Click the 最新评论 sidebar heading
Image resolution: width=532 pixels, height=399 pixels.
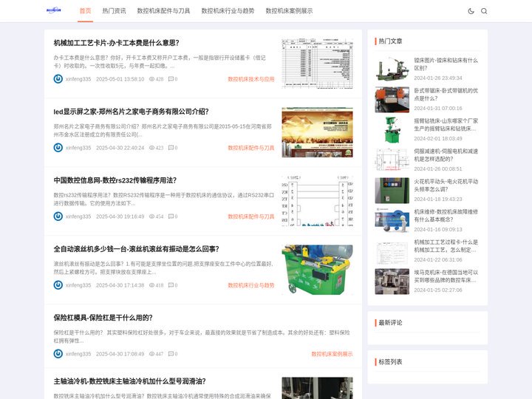(x=390, y=323)
